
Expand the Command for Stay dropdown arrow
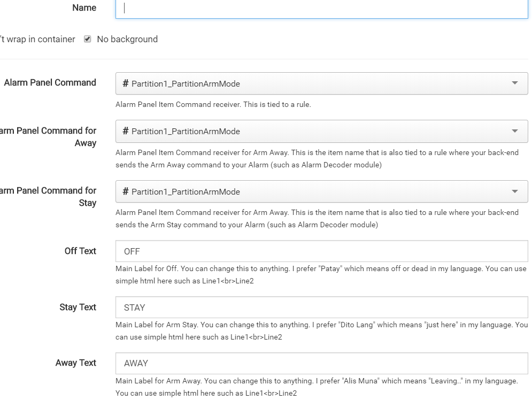click(x=515, y=191)
